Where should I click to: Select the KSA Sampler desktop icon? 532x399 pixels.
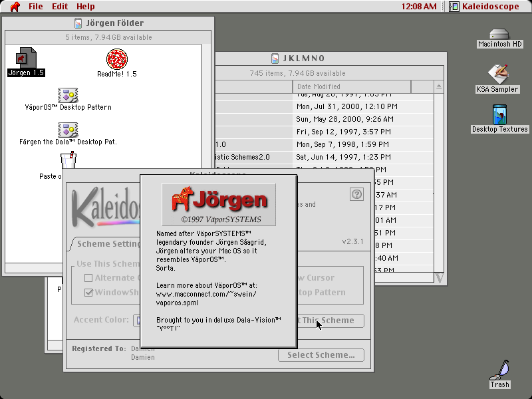click(x=497, y=74)
